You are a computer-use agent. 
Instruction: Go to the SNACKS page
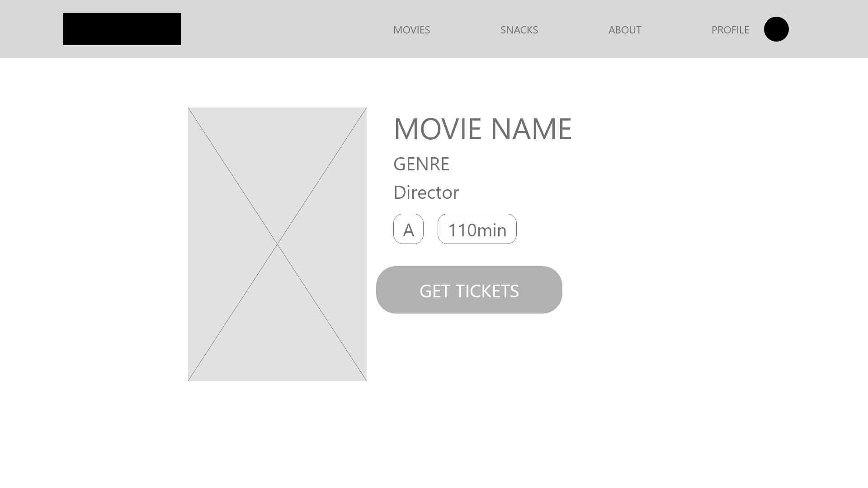(519, 30)
